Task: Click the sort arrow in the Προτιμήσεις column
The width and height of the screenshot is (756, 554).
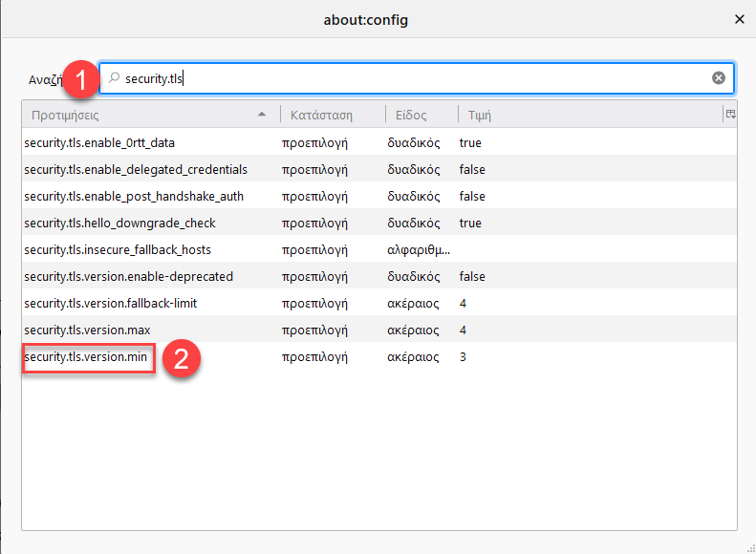Action: tap(262, 115)
